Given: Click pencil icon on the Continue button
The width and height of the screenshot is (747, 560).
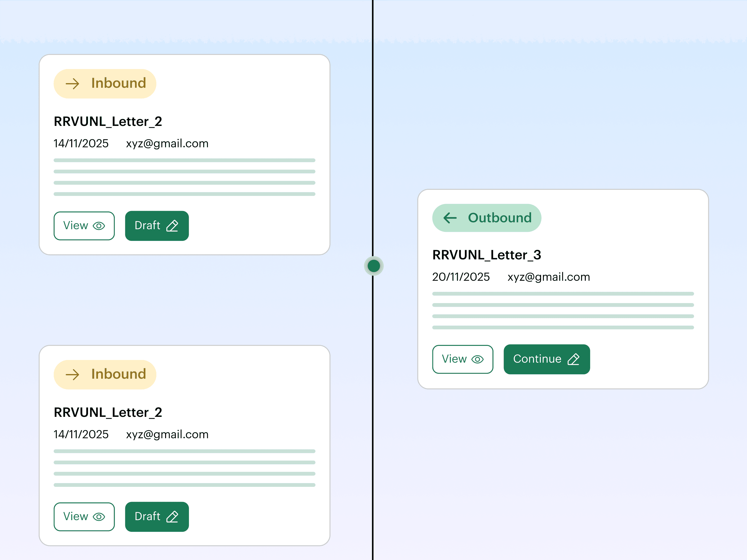Looking at the screenshot, I should tap(573, 359).
